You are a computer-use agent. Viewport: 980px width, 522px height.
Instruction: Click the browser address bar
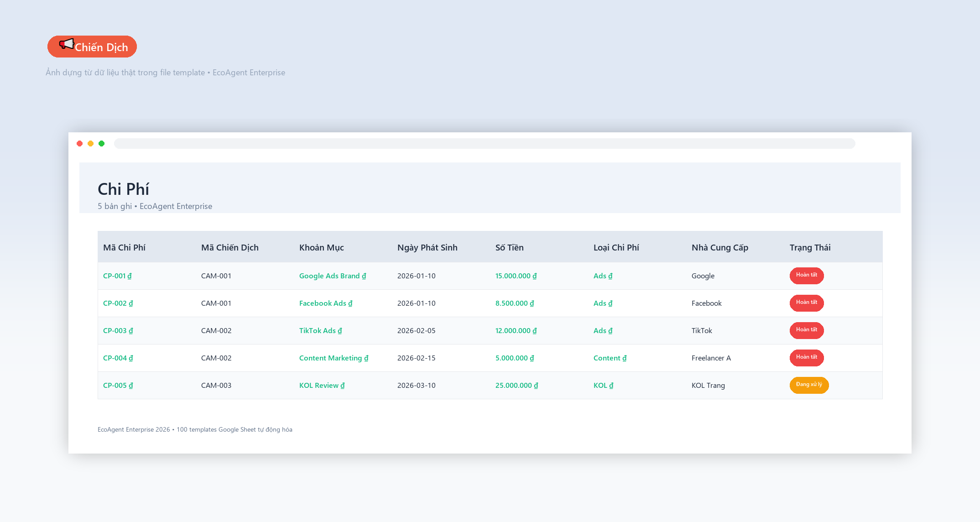click(x=484, y=143)
